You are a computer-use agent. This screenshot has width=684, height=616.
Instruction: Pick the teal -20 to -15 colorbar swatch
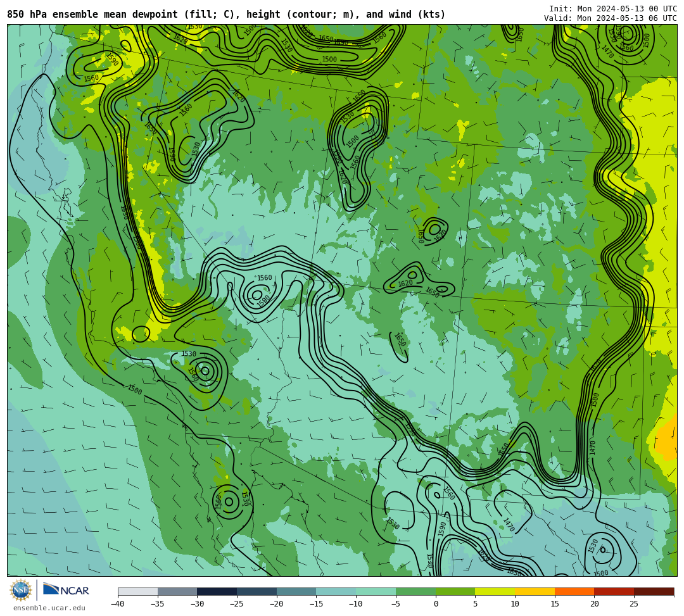(x=296, y=591)
